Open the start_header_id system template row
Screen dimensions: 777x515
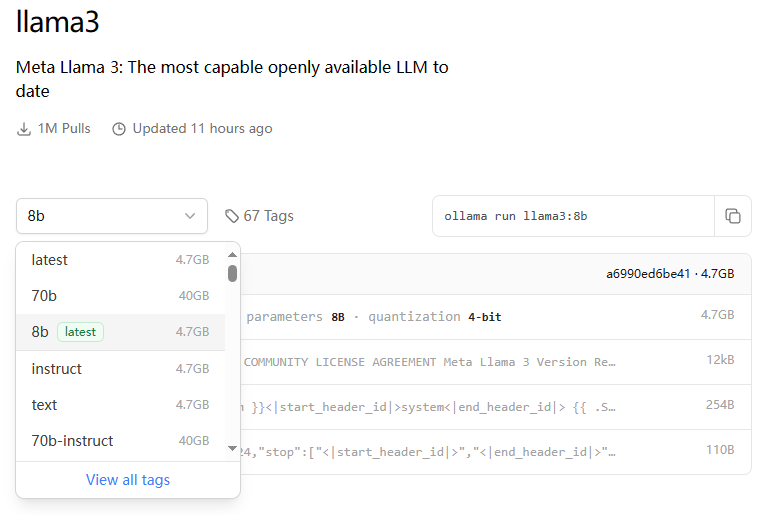pyautogui.click(x=496, y=407)
